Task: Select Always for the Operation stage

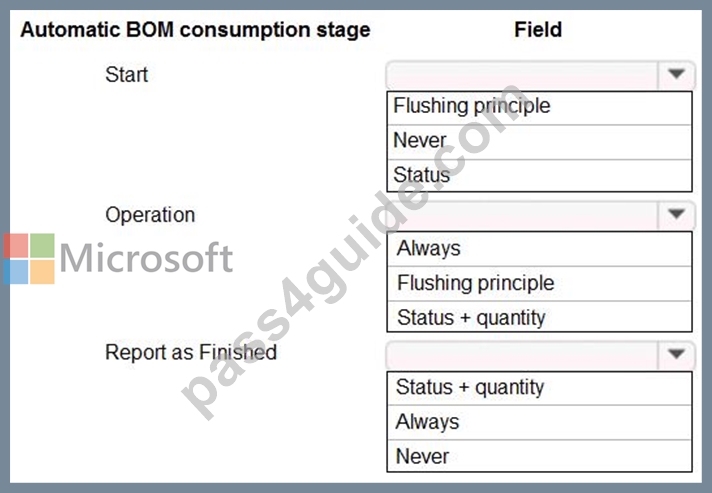Action: [x=539, y=249]
